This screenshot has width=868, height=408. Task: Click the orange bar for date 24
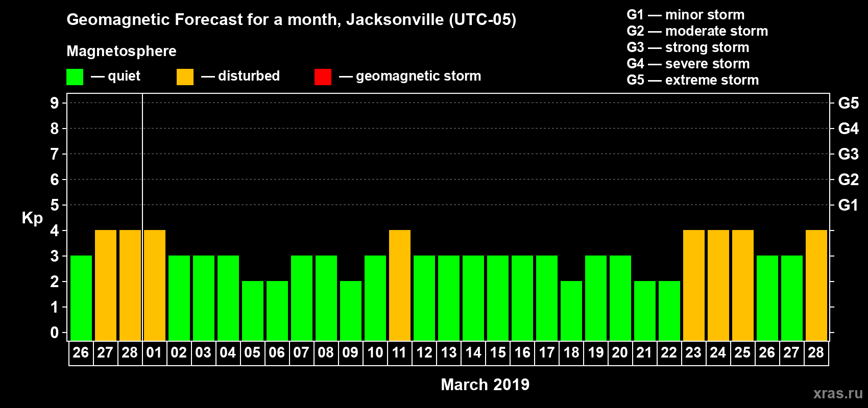click(718, 285)
